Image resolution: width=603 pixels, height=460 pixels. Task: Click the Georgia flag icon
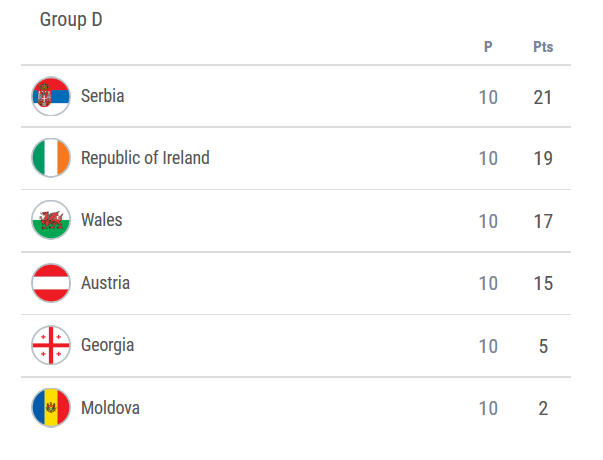51,346
